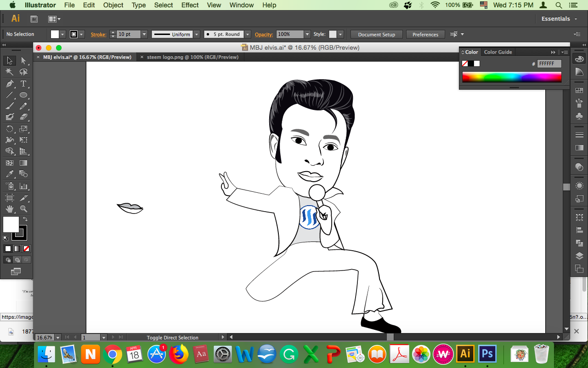
Task: Expand the Opacity dropdown arrow
Action: (x=307, y=34)
